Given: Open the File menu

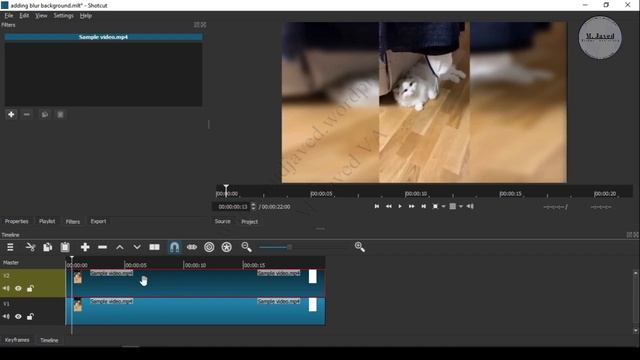Looking at the screenshot, I should coord(9,16).
